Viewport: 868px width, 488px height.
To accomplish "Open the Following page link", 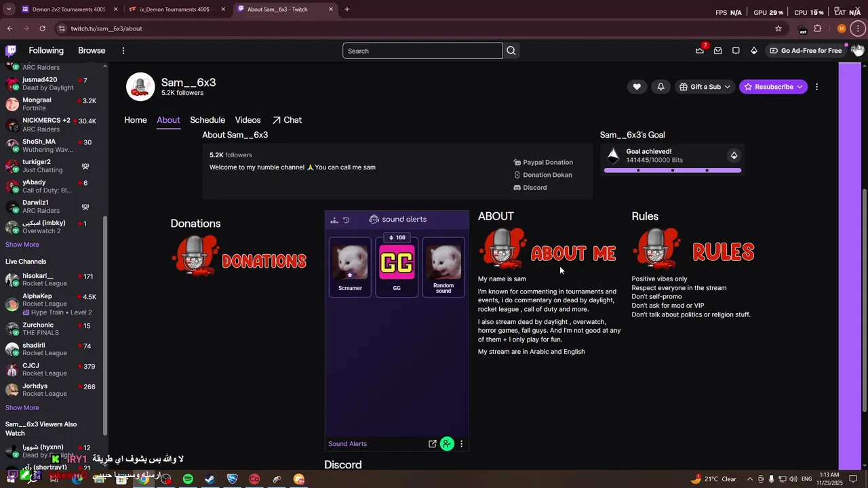I will click(x=46, y=51).
